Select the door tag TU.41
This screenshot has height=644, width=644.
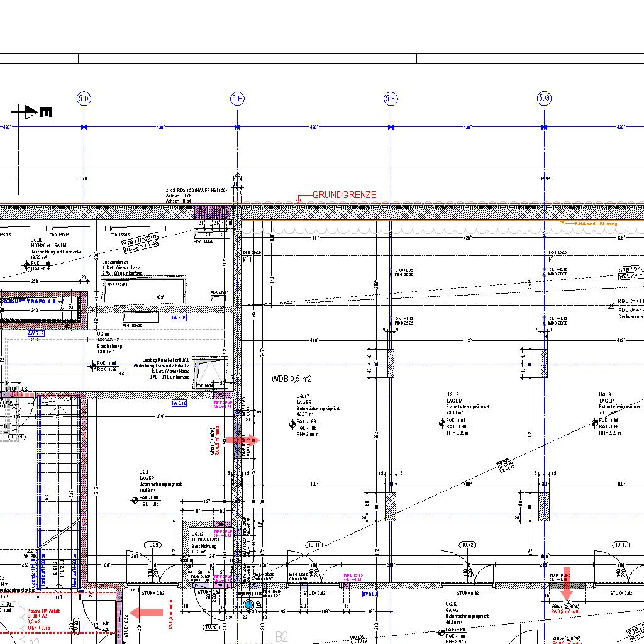pyautogui.click(x=313, y=545)
